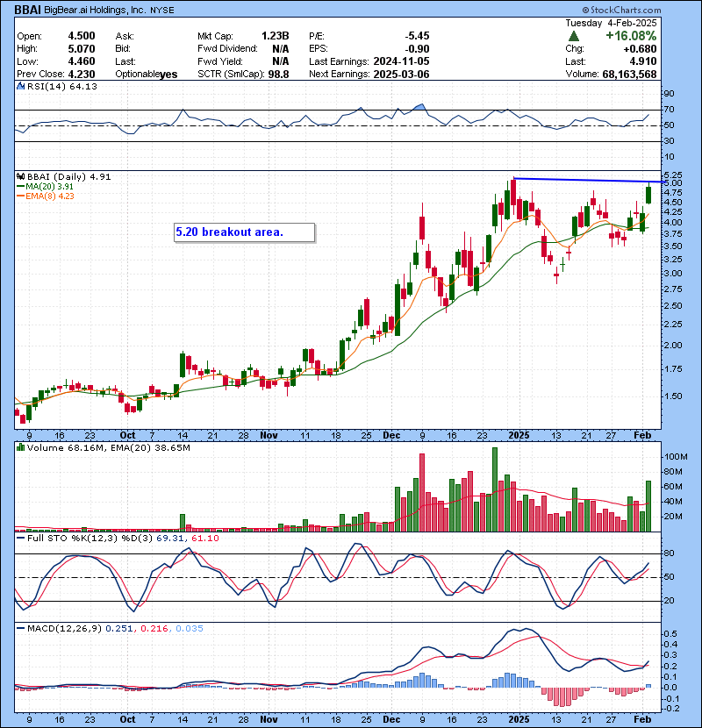Viewport: 702px width, 728px height.
Task: Click the EPS value -0.90
Action: tap(417, 49)
